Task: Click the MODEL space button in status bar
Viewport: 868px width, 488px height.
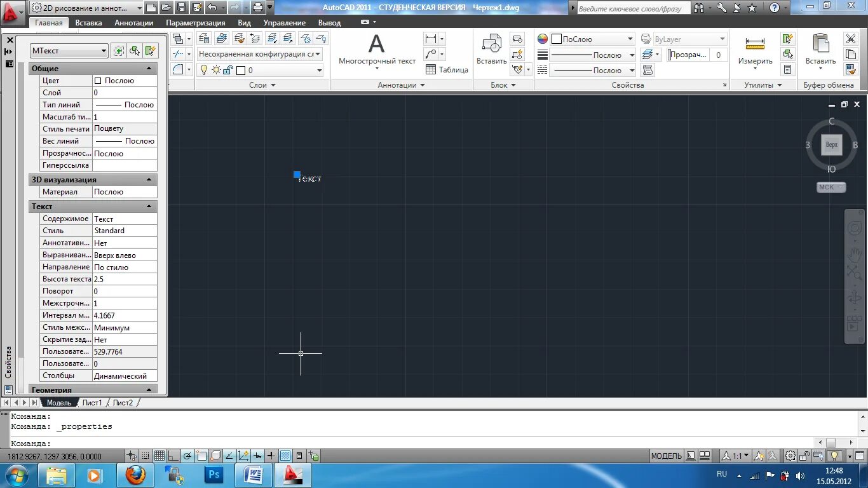Action: pos(666,456)
